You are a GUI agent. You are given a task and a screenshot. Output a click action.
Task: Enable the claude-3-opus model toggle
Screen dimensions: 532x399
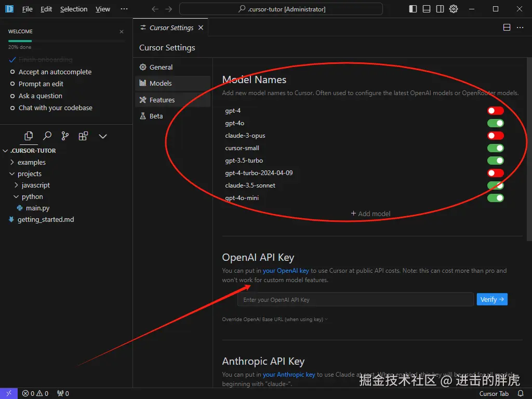tap(495, 136)
